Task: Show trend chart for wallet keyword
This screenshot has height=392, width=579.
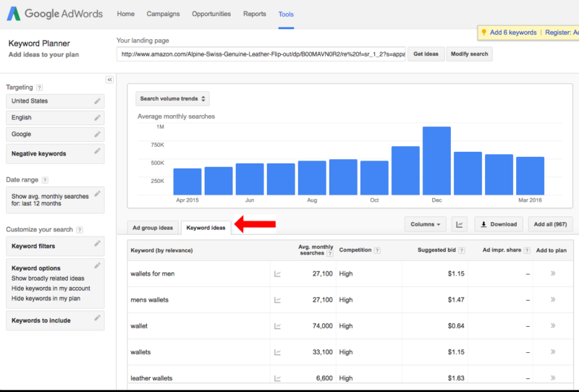Action: point(277,326)
